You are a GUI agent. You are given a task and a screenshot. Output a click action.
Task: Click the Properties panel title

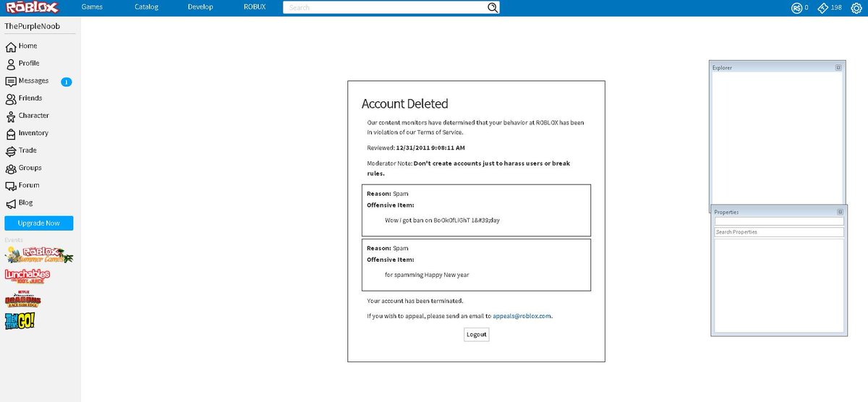coord(726,212)
